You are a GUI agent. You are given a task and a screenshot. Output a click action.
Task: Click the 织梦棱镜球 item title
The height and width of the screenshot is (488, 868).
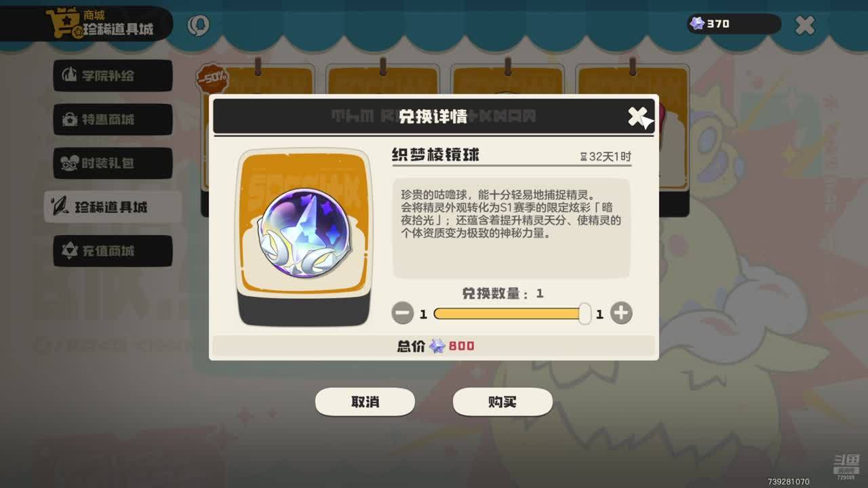tap(435, 155)
